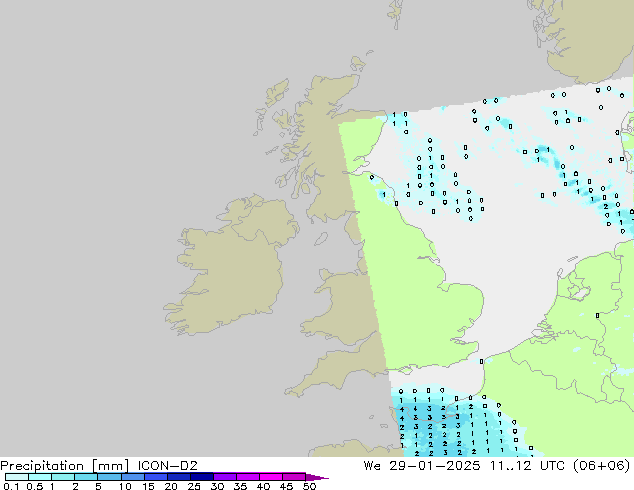Click the 40–45 mm magenta legend swatch
Viewport: 634px width, 490px height.
[x=271, y=477]
